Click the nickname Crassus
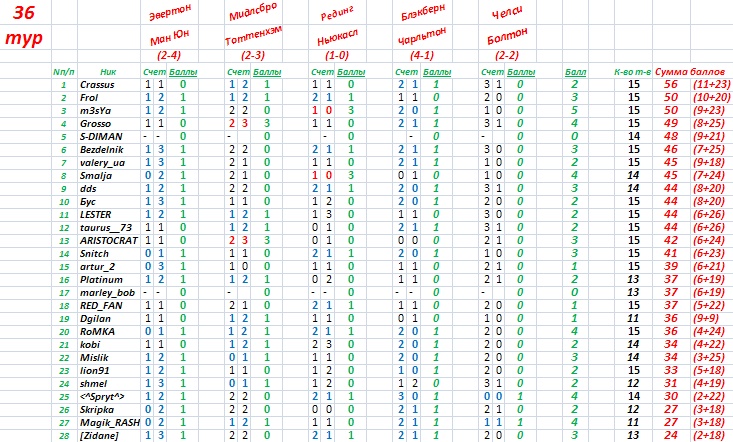 point(96,86)
